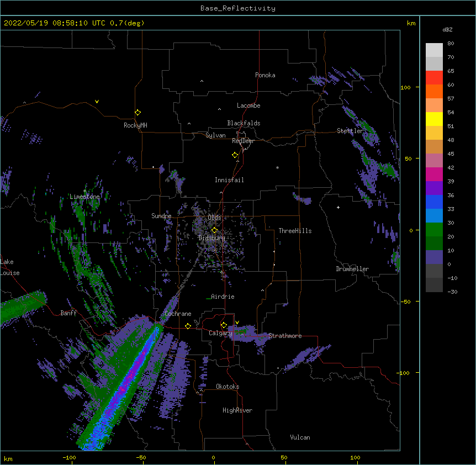
Task: Select the Vulcan label
Action: [x=300, y=437]
